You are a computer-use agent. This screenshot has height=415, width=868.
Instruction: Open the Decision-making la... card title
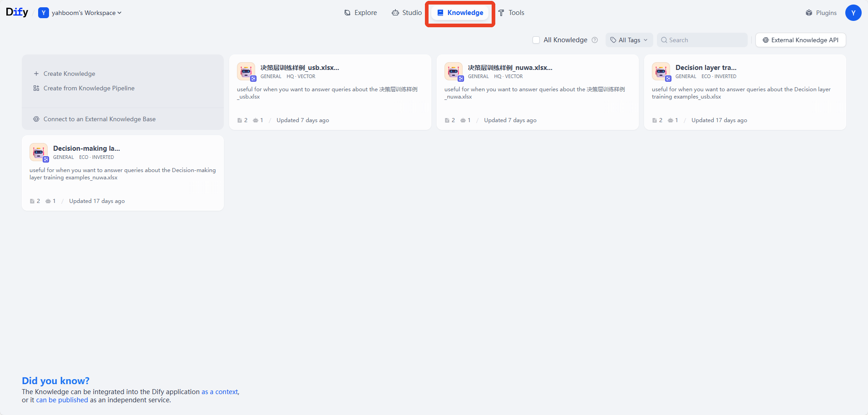click(87, 148)
